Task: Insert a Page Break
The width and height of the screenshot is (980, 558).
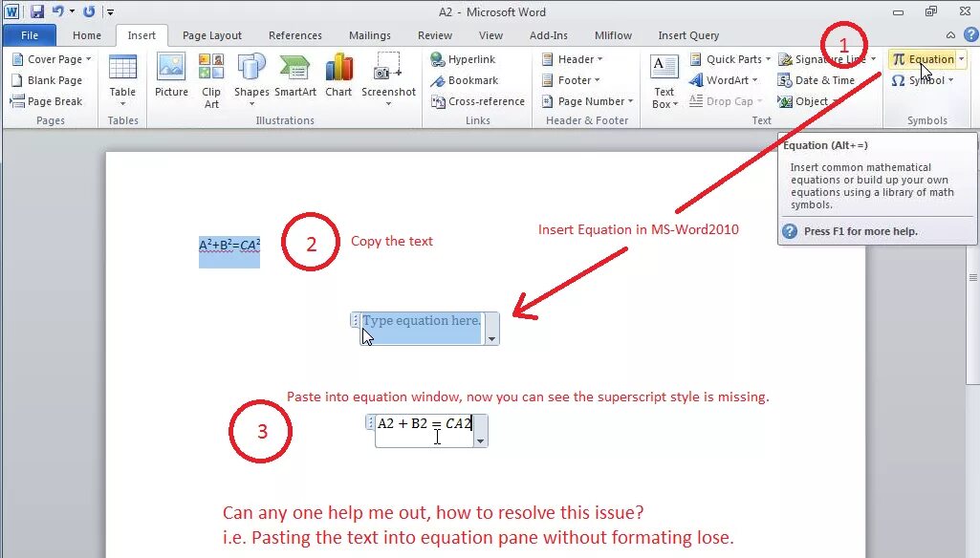Action: pos(47,101)
